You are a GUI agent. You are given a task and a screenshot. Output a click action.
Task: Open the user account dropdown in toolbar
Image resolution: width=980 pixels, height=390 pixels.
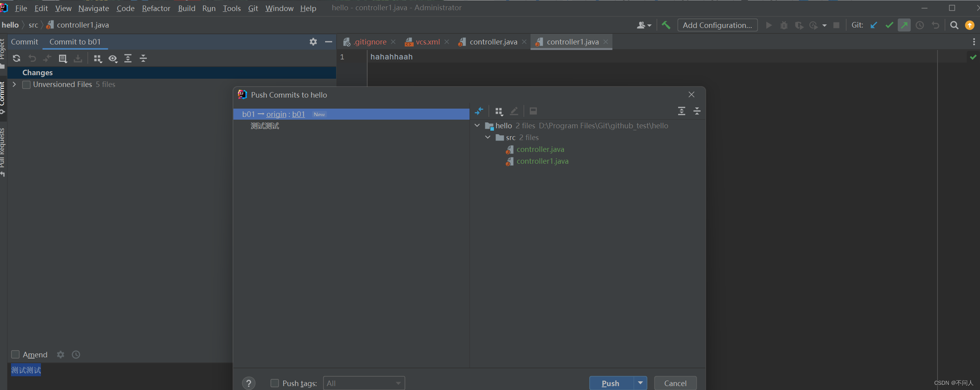tap(644, 25)
